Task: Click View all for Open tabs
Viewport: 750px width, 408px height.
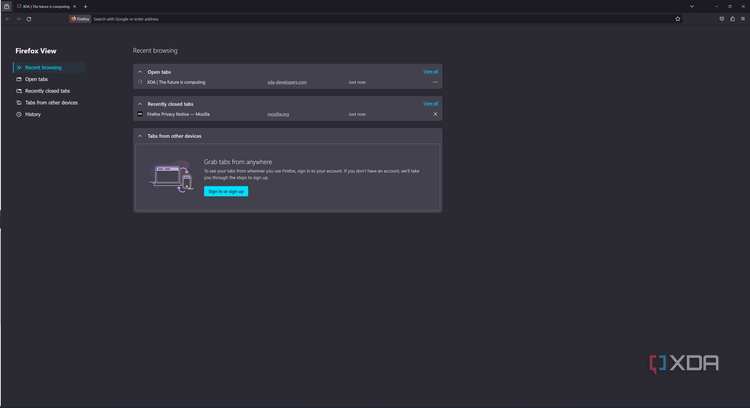Action: tap(430, 72)
